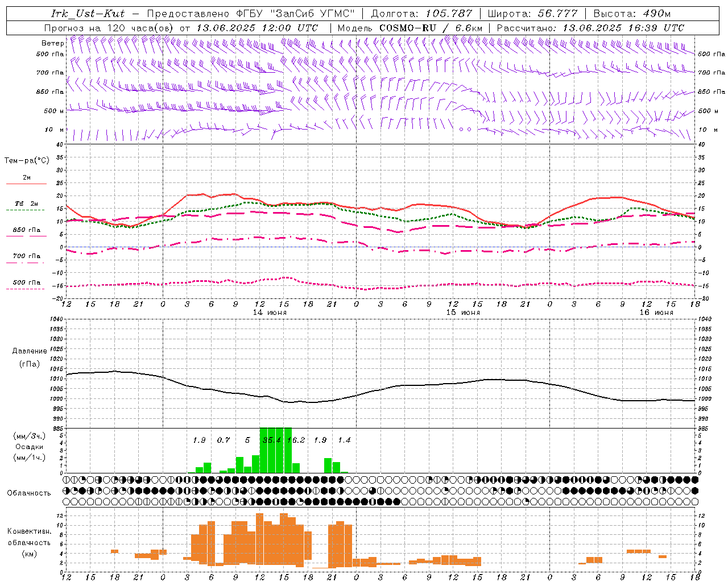This screenshot has width=728, height=582.
Task: Click the 14 июня date label
Action: coord(270,313)
